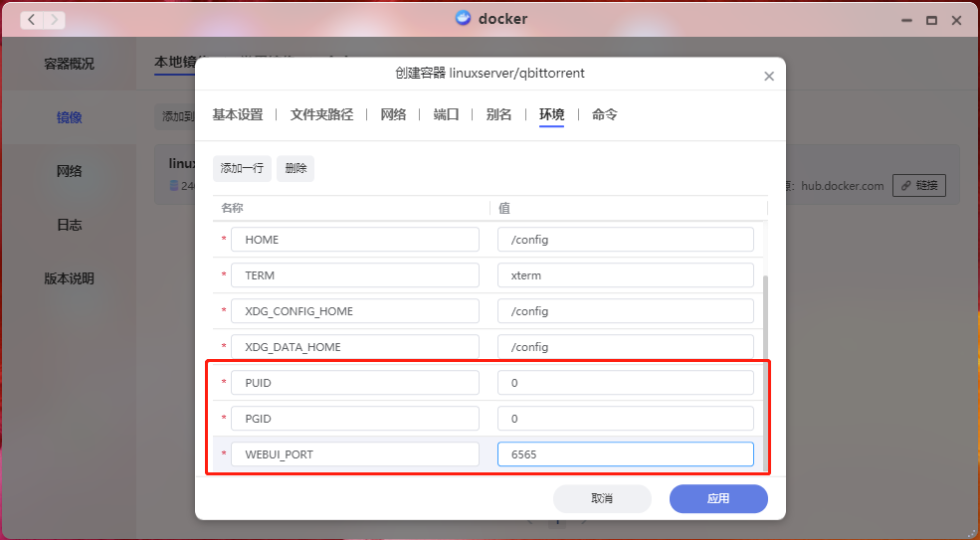Screen dimensions: 980x540
Task: Click 应用 to apply settings
Action: tap(717, 498)
